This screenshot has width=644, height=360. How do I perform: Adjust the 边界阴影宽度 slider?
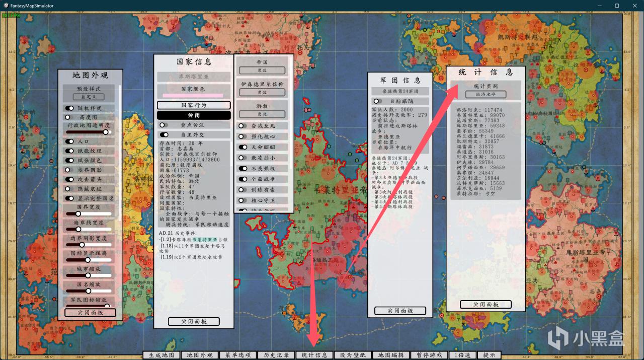[x=89, y=245]
